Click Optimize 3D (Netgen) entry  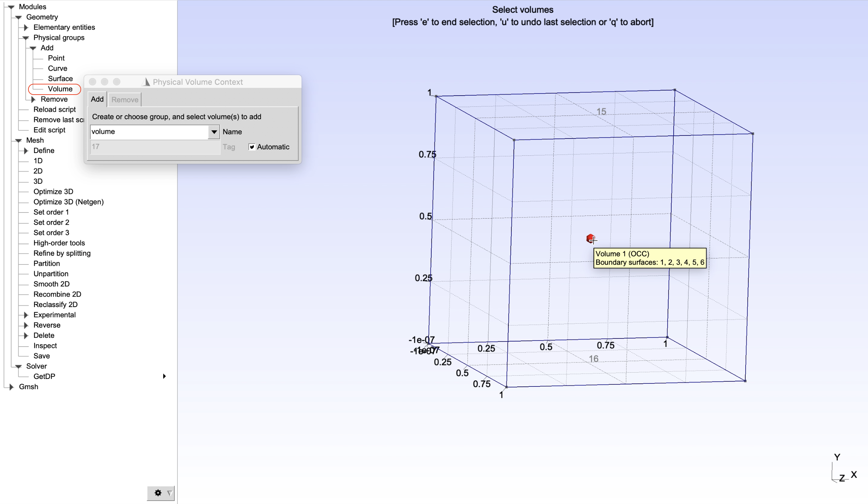(x=68, y=202)
